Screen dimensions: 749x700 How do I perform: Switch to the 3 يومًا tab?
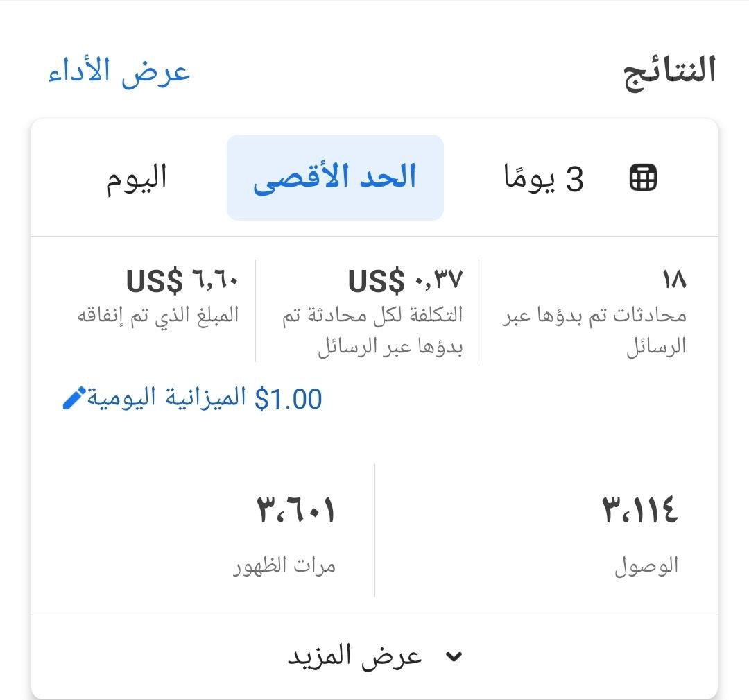(x=543, y=179)
